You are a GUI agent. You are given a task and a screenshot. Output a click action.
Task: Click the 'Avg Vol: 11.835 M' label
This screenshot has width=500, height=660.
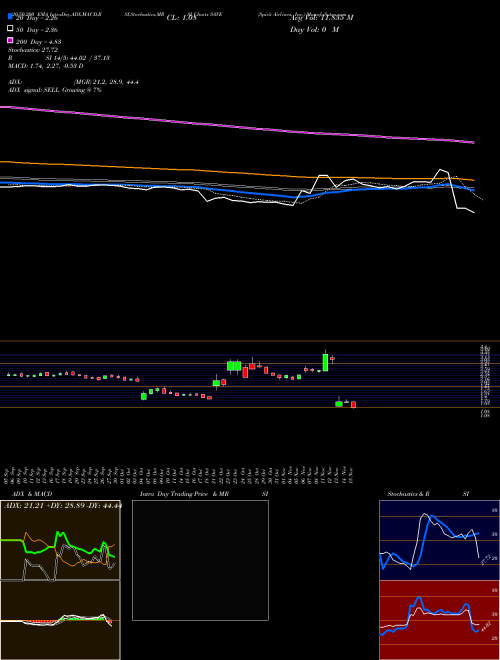(322, 17)
